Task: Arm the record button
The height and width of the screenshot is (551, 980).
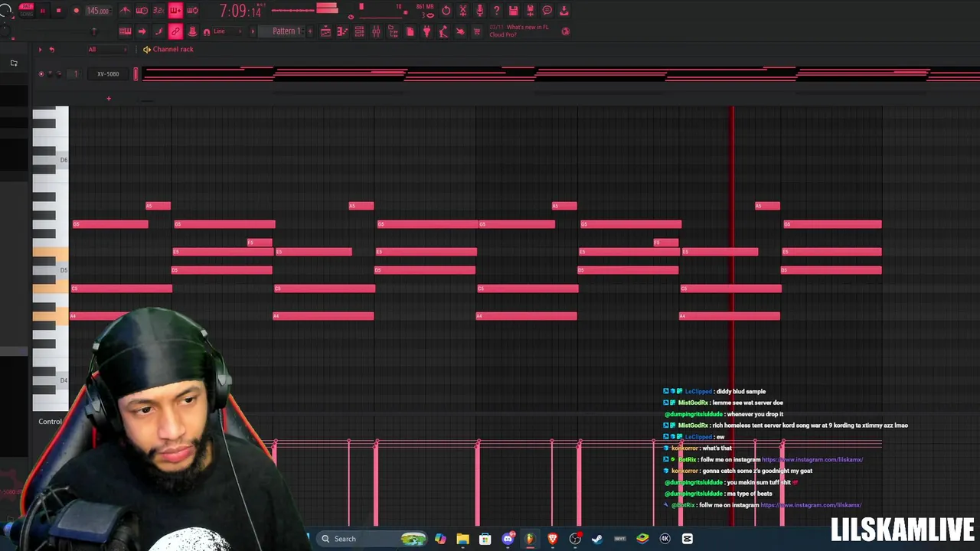Action: click(76, 11)
